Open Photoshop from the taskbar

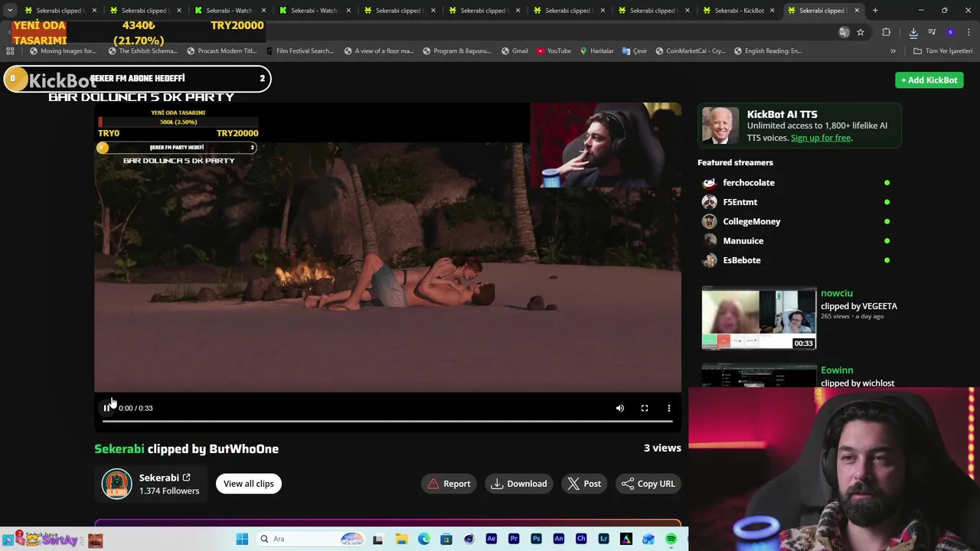pyautogui.click(x=536, y=540)
